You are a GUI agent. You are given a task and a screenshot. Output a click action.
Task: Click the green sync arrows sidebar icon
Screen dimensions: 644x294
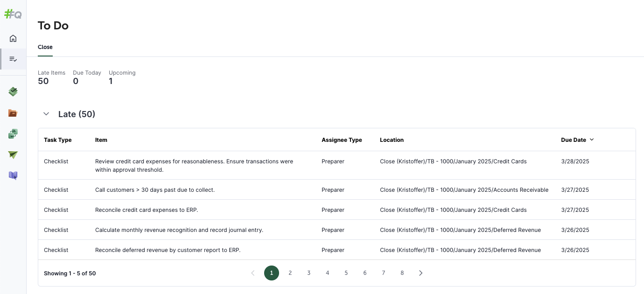click(x=13, y=134)
